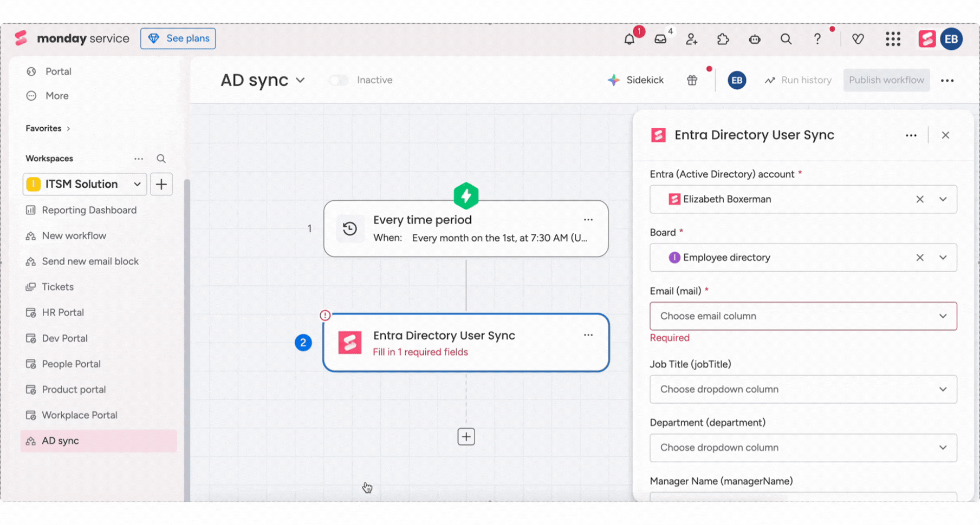980x525 pixels.
Task: Select AD sync in sidebar
Action: tap(99, 441)
